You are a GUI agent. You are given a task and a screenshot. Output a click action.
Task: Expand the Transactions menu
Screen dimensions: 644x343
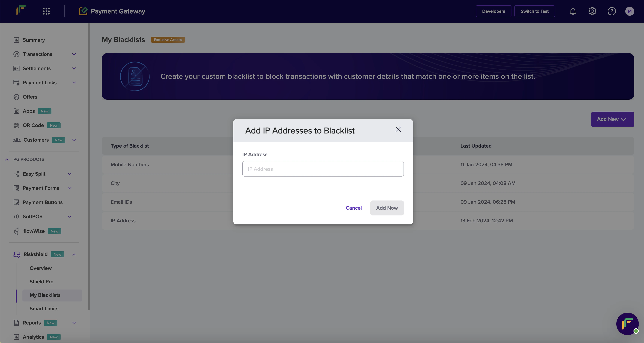tap(74, 54)
